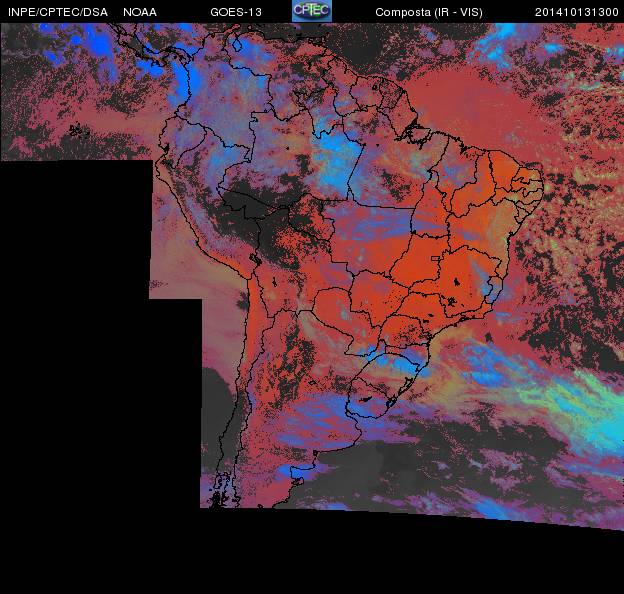Click the GOES-13 satellite label
Image resolution: width=624 pixels, height=594 pixels.
236,12
